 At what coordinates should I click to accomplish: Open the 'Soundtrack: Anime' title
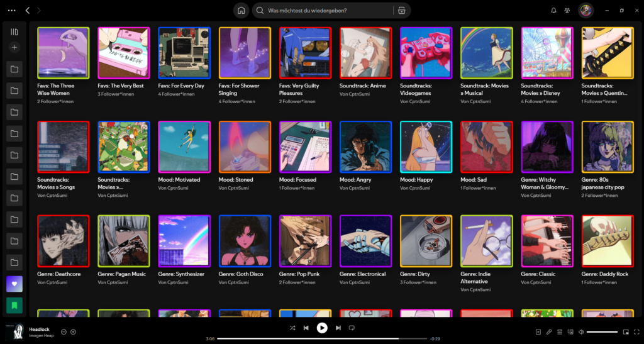(x=363, y=86)
